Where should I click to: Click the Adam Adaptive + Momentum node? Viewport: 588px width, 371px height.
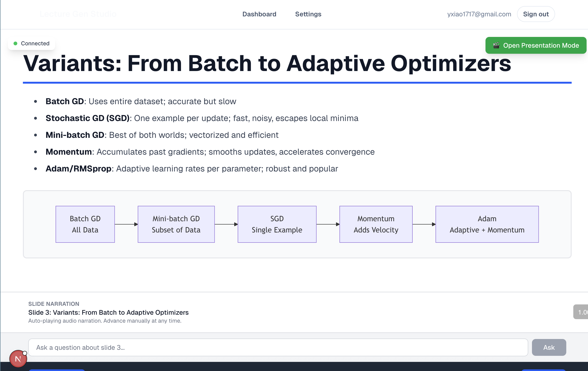(x=487, y=224)
